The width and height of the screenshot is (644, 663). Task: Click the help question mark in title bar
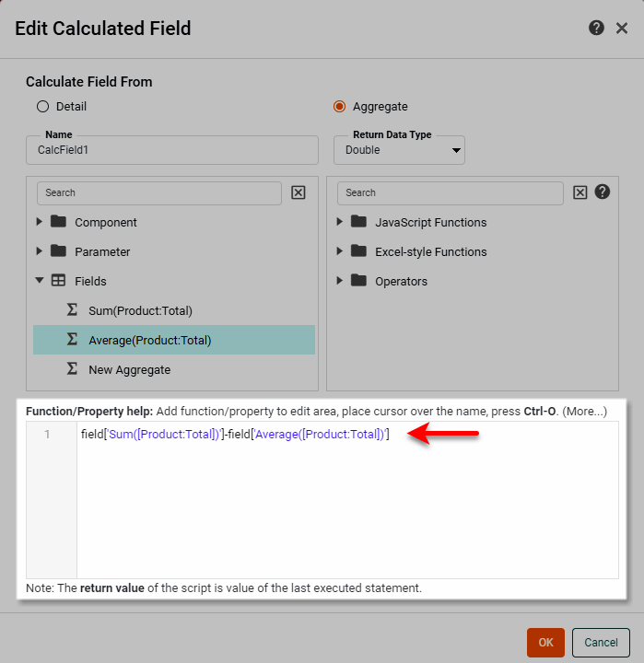click(596, 28)
